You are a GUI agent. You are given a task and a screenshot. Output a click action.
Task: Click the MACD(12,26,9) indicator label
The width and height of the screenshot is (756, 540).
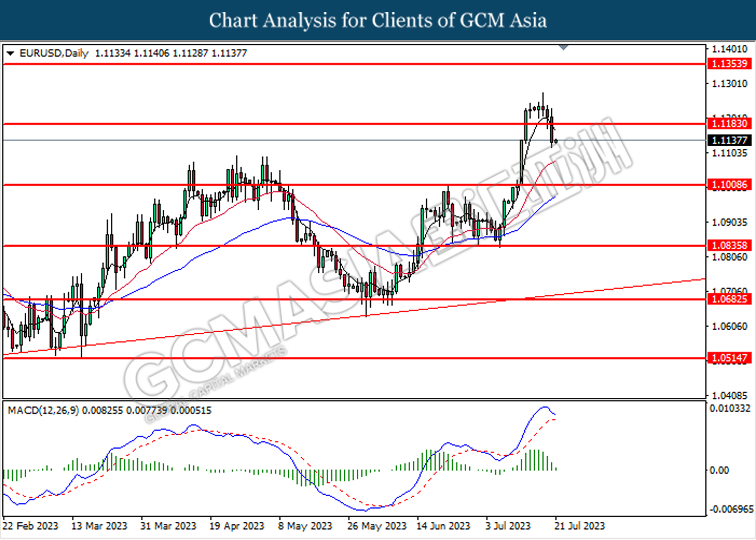pos(43,410)
